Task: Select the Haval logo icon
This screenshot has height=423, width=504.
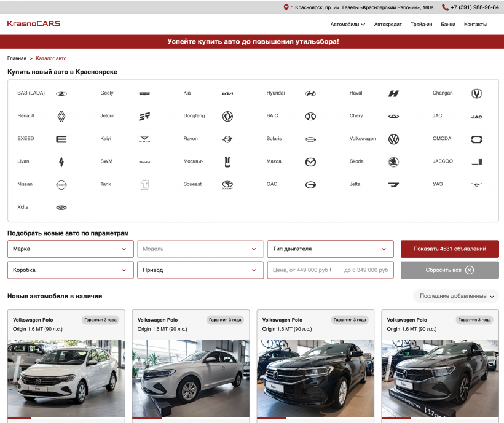Action: point(393,93)
